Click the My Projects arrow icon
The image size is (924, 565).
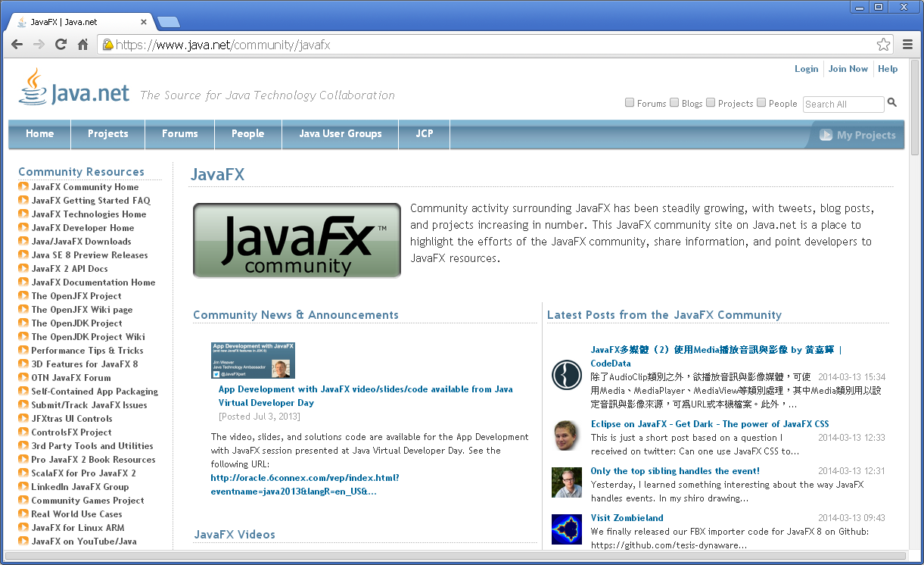(x=826, y=135)
